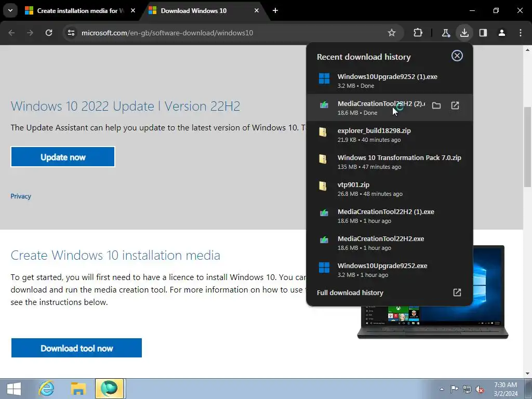Image resolution: width=532 pixels, height=399 pixels.
Task: Open Windows10Upgrade9252.exe from 1 hour ago
Action: point(390,270)
